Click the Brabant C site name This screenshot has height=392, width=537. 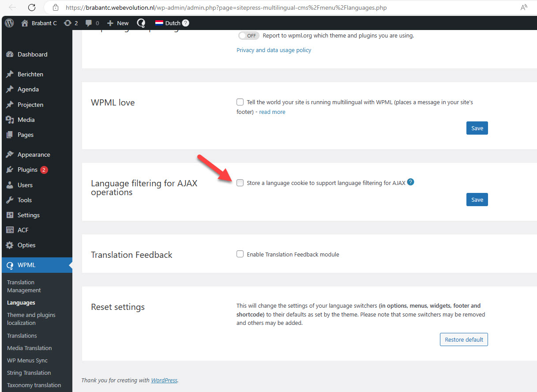point(44,23)
